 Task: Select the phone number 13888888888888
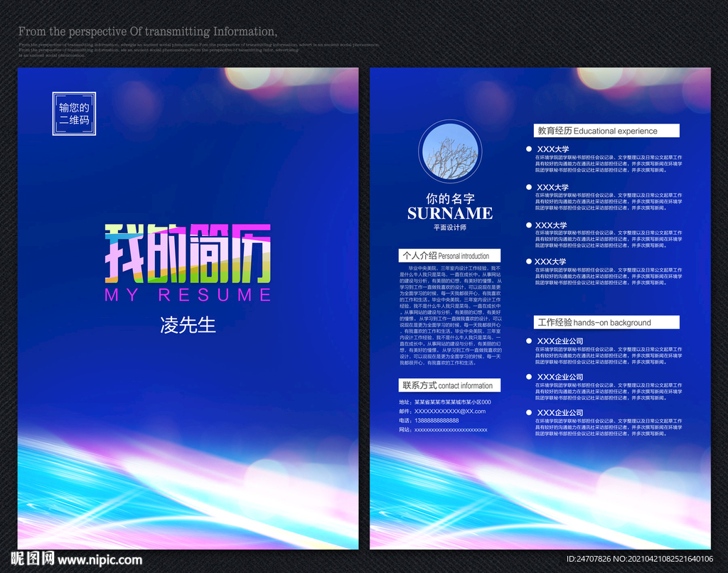(437, 421)
